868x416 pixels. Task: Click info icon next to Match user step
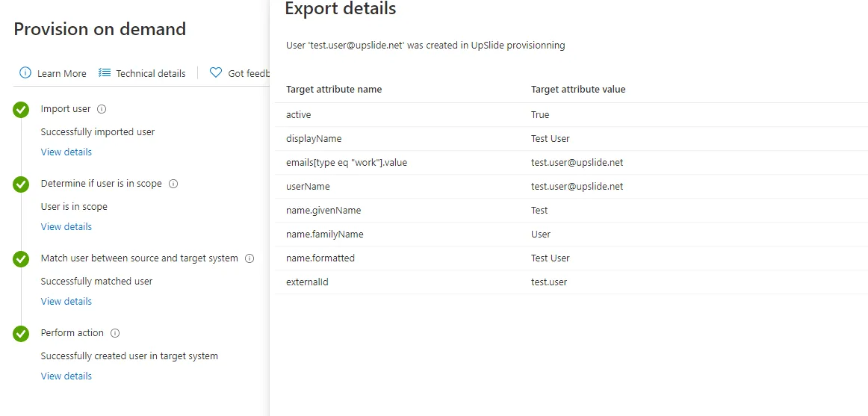249,258
